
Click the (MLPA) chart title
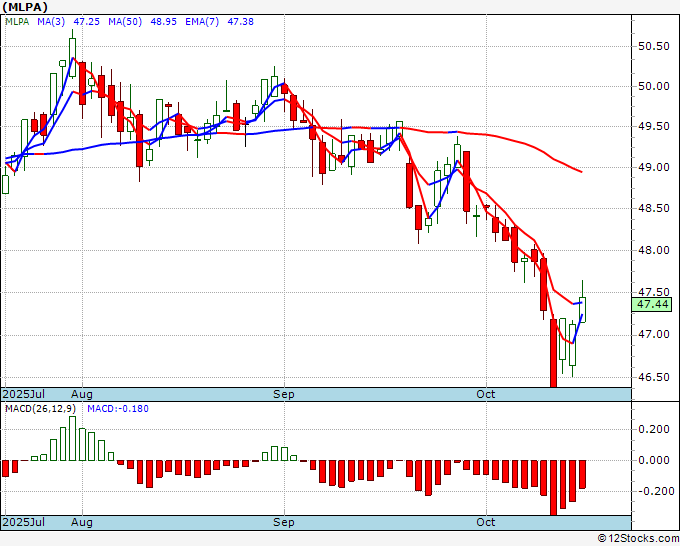25,7
